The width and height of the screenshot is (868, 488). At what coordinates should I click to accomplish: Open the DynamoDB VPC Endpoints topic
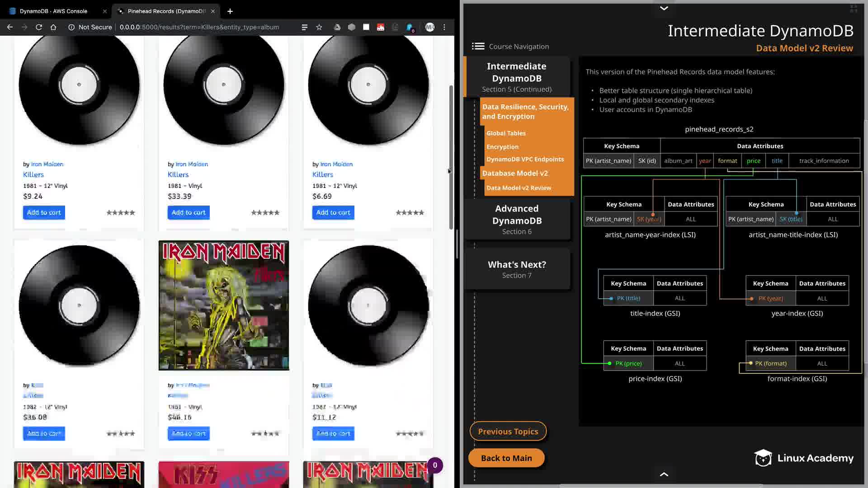click(525, 159)
